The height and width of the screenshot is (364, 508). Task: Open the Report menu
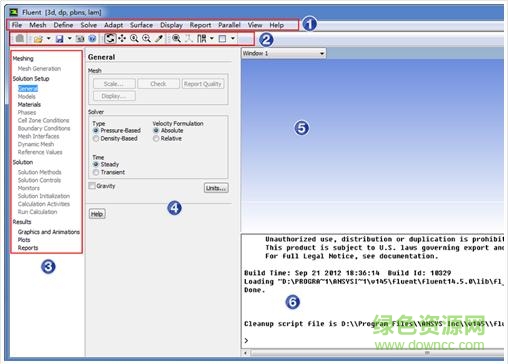coord(200,25)
